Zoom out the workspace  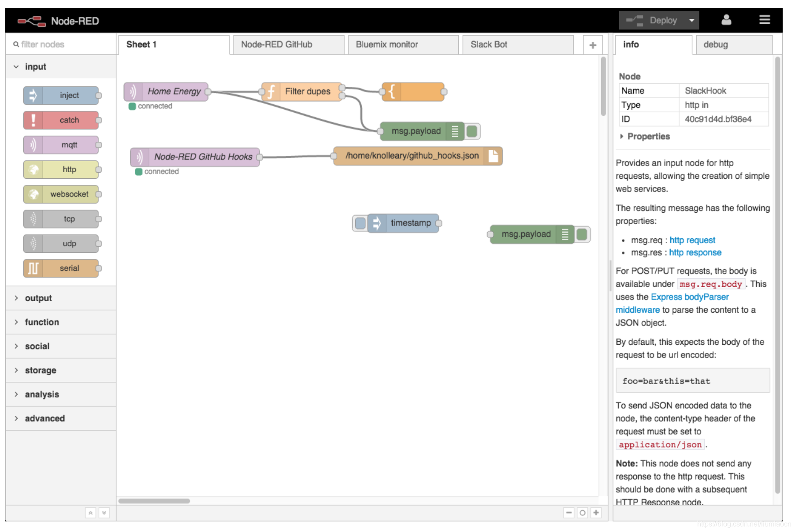pyautogui.click(x=569, y=513)
